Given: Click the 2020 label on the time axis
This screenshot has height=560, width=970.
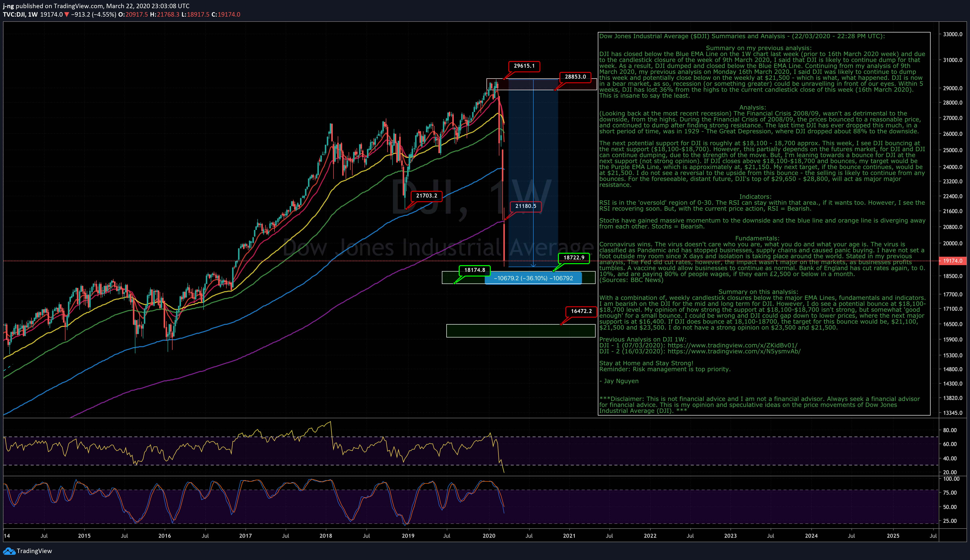Looking at the screenshot, I should [489, 536].
